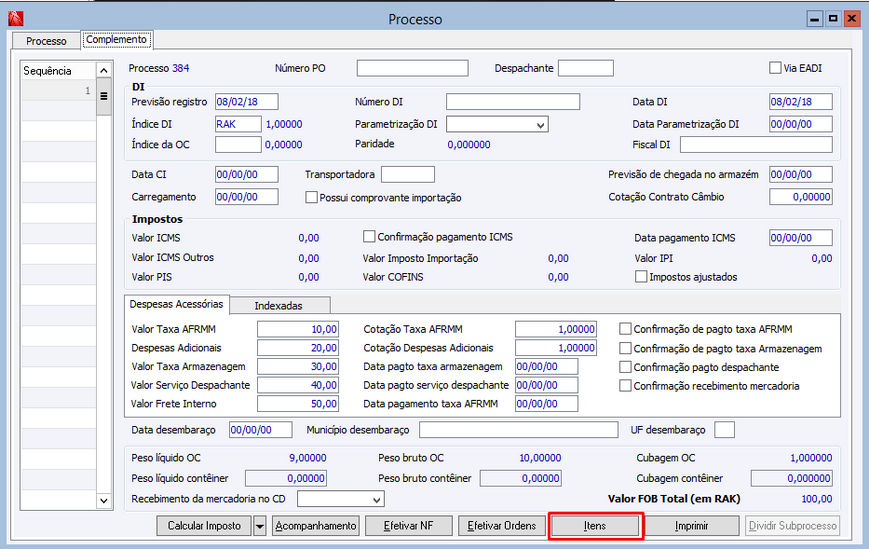Check Possui comprovante importação

(x=311, y=197)
